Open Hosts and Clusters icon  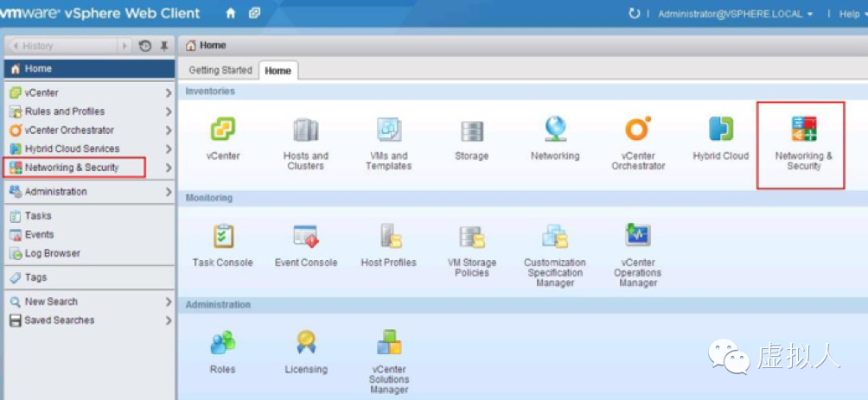coord(305,130)
